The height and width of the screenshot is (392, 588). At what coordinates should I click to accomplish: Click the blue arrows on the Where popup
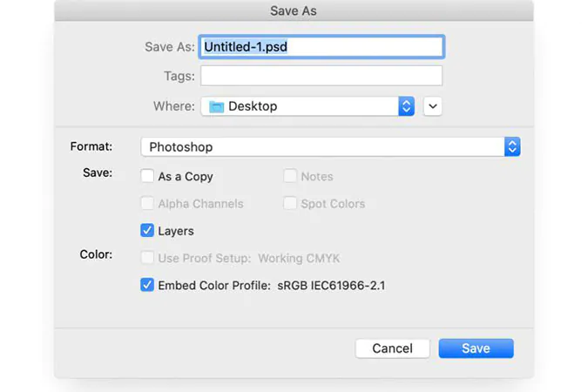coord(406,106)
